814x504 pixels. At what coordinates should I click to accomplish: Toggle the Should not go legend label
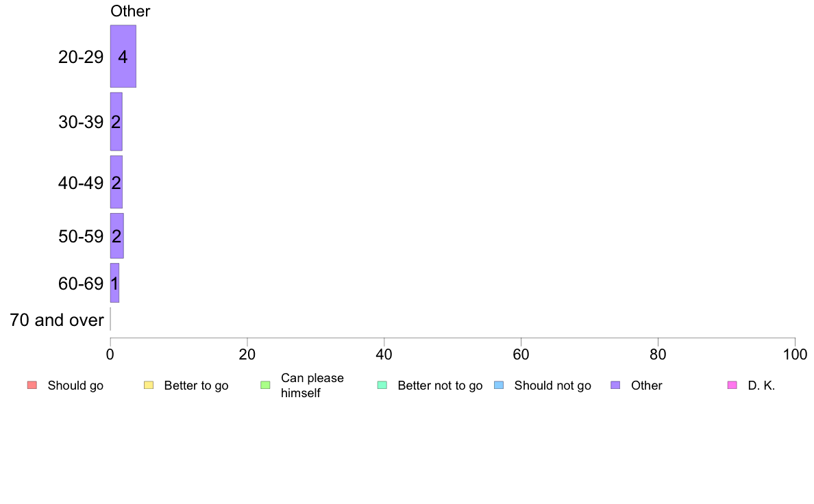[x=553, y=386]
